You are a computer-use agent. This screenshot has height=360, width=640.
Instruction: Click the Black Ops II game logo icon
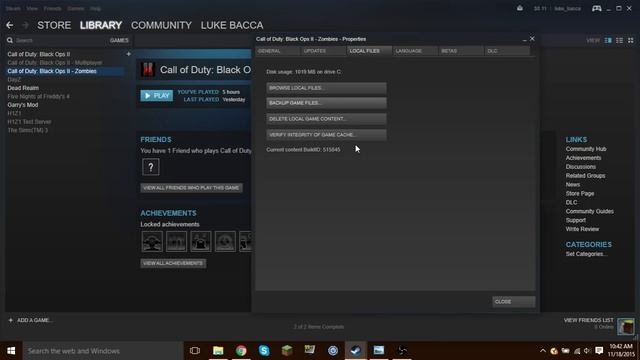pyautogui.click(x=148, y=70)
